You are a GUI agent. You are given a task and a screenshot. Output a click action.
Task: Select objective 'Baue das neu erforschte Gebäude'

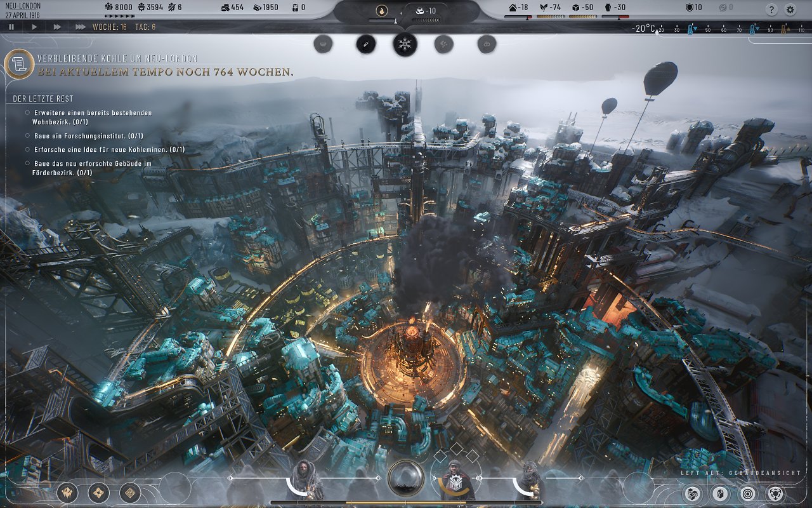point(88,168)
